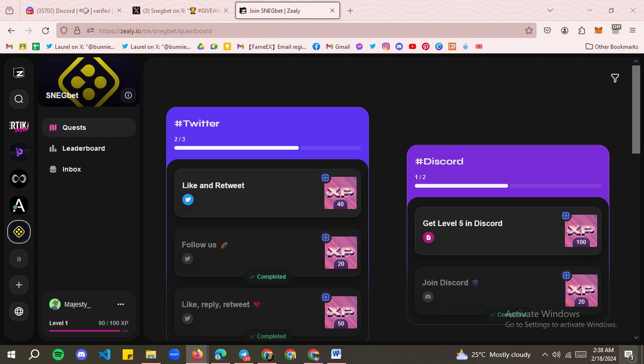Click the Windows Start button
The width and height of the screenshot is (644, 364).
(x=11, y=354)
